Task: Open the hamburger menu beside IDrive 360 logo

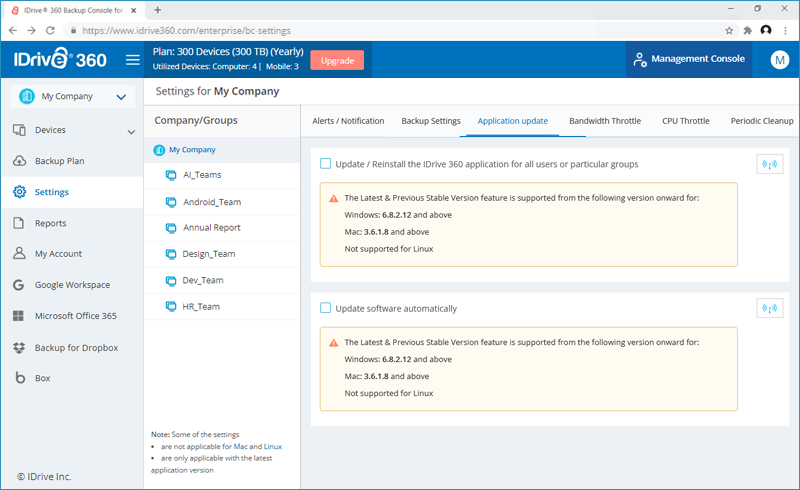Action: (132, 60)
